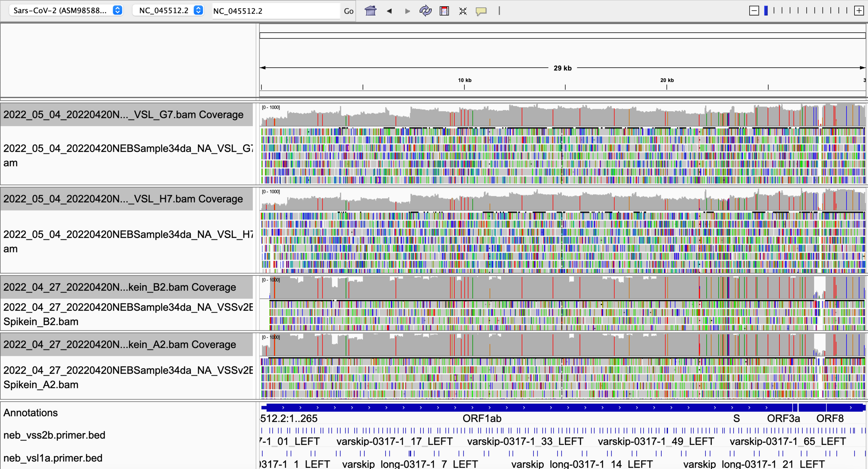
Task: Go forward to next locus
Action: (407, 11)
